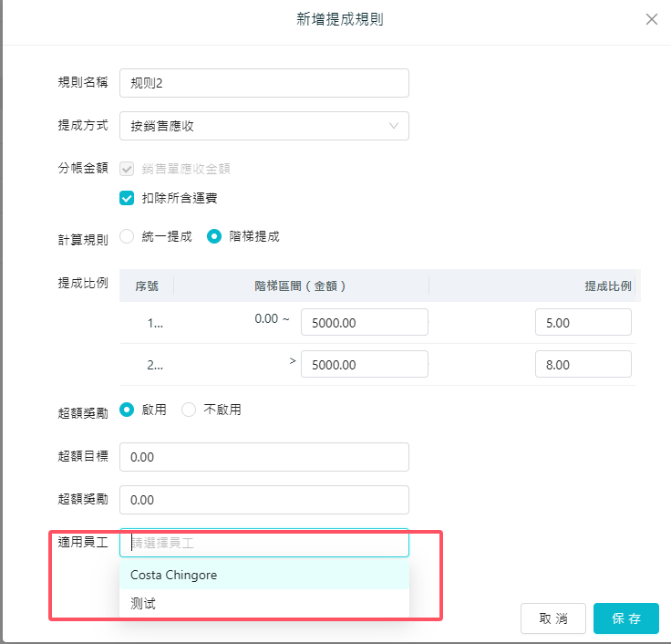The image size is (671, 644).
Task: Click the 適用員工 employee selector
Action: click(263, 543)
